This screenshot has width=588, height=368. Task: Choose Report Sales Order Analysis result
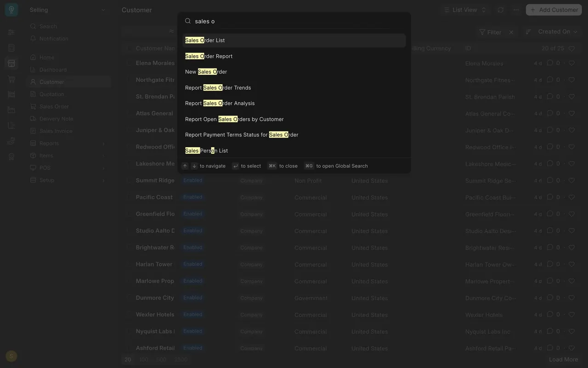[x=294, y=103]
